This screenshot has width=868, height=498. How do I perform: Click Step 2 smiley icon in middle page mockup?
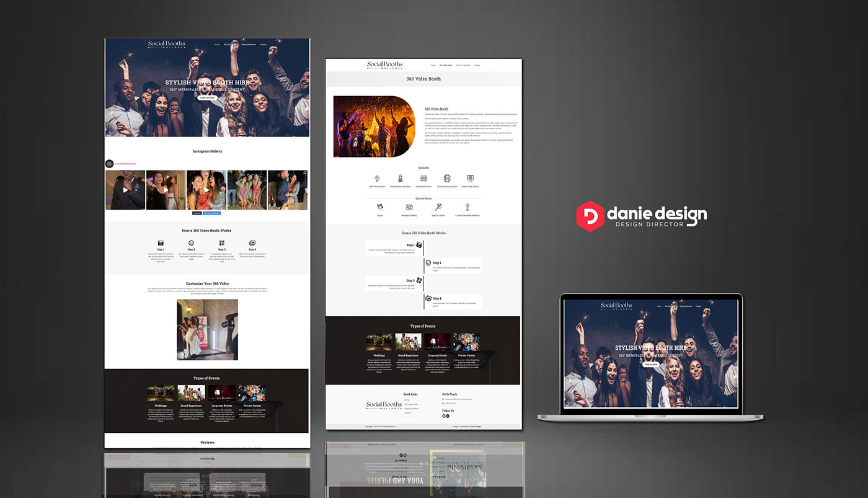(428, 263)
